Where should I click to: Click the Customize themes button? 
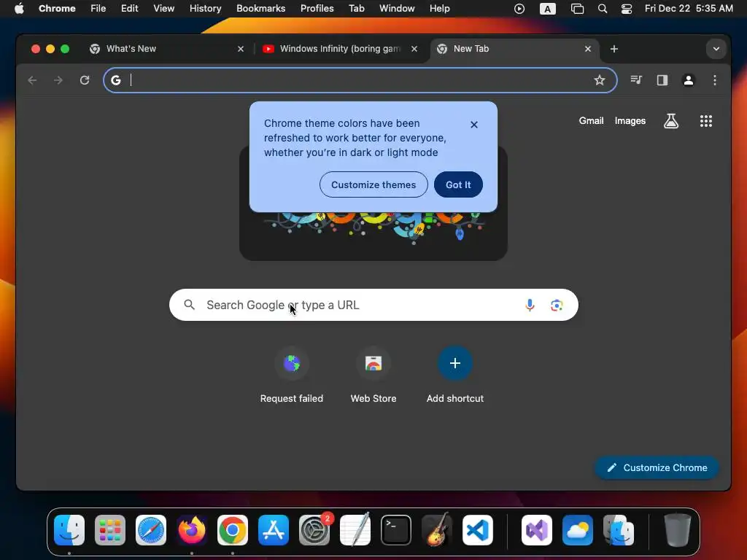373,184
